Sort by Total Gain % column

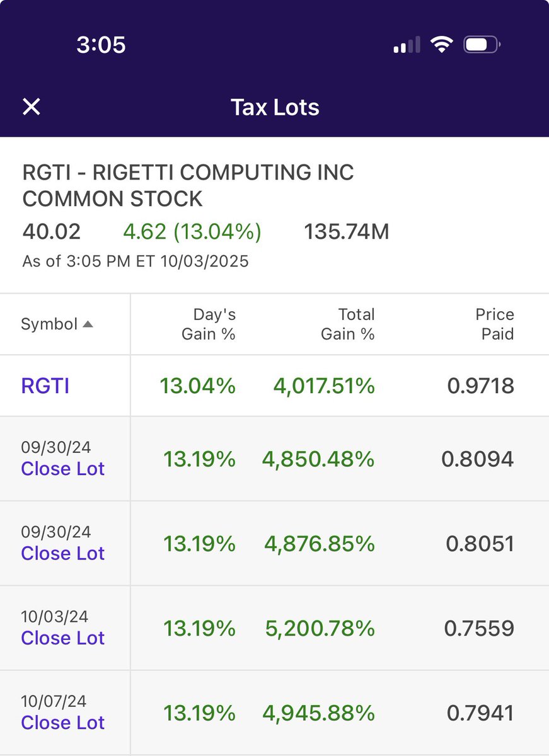[x=347, y=324]
